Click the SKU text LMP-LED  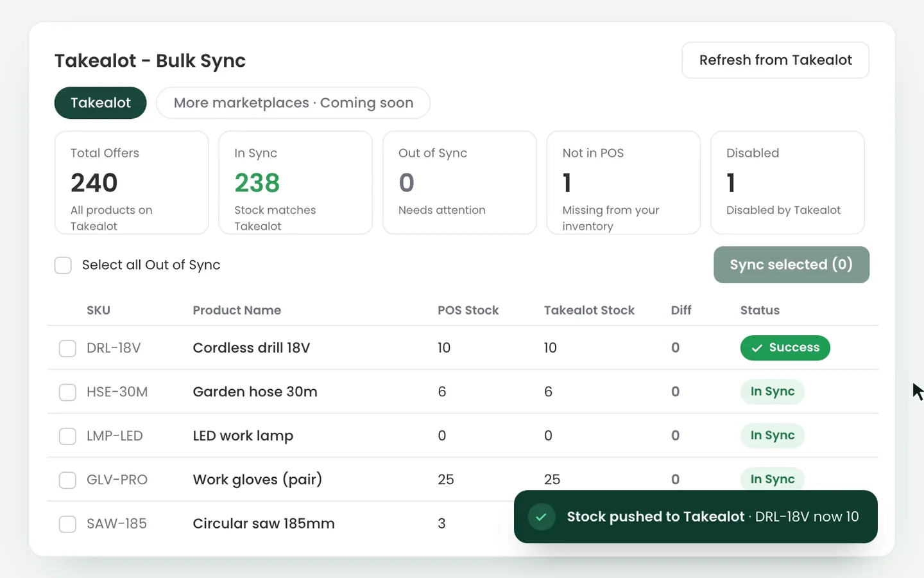(115, 436)
